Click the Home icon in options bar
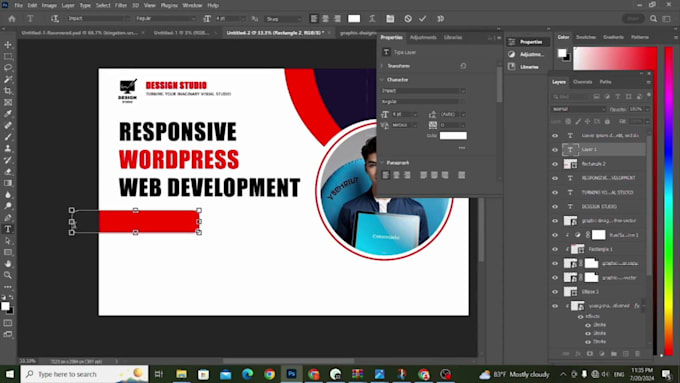Viewport: 680px width, 383px height. tap(12, 19)
